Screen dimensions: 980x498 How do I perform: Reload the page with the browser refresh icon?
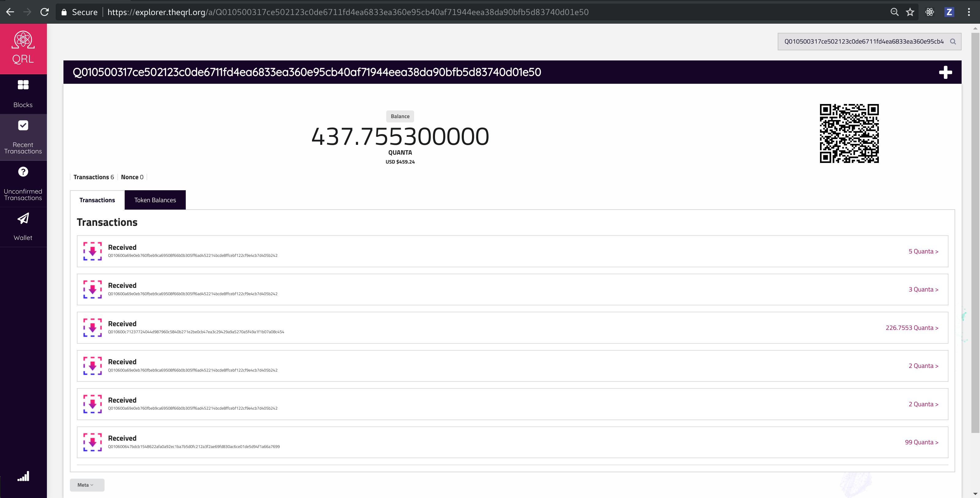(x=44, y=12)
